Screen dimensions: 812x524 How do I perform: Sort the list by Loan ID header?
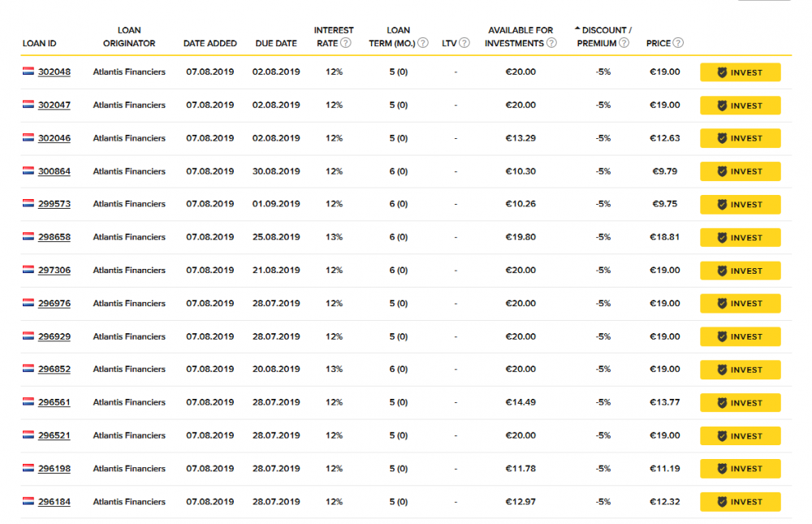(x=39, y=43)
